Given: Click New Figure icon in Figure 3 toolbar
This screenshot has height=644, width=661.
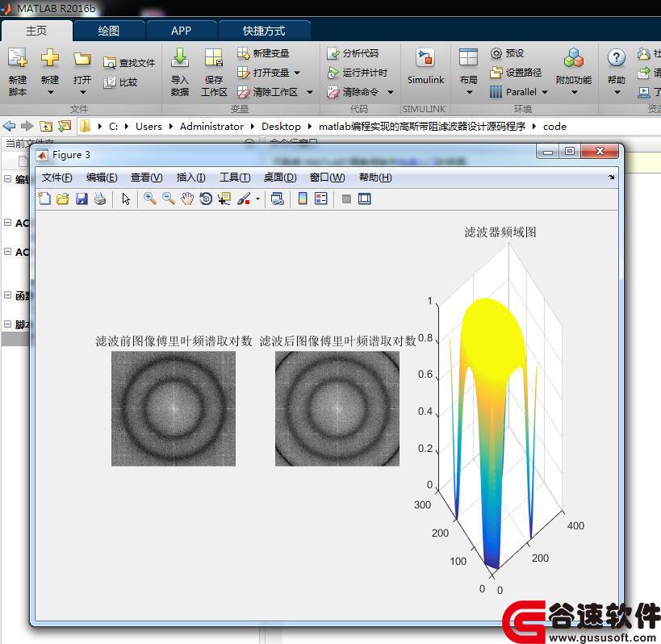Looking at the screenshot, I should click(44, 199).
